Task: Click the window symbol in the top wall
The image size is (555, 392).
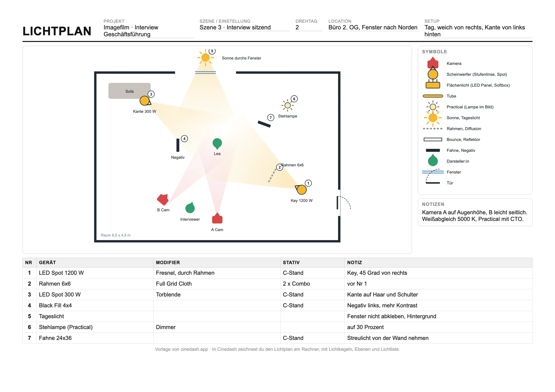Action: 205,73
